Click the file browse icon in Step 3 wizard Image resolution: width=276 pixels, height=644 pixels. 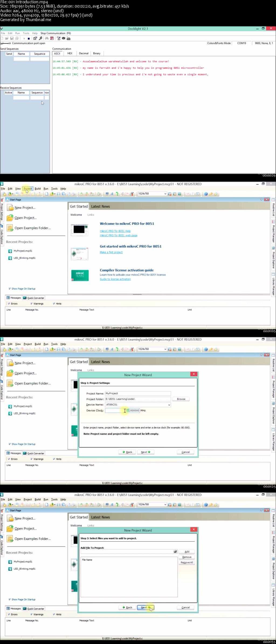(175, 551)
